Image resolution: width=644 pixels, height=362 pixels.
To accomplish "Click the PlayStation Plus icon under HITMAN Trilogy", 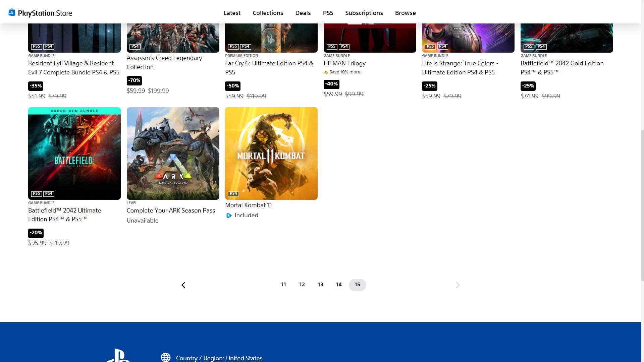I will coord(326,72).
